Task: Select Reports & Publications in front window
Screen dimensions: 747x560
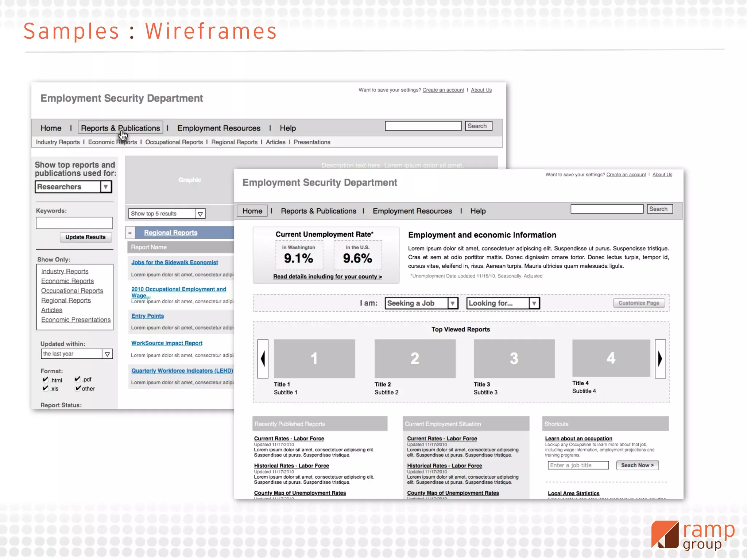Action: click(318, 211)
